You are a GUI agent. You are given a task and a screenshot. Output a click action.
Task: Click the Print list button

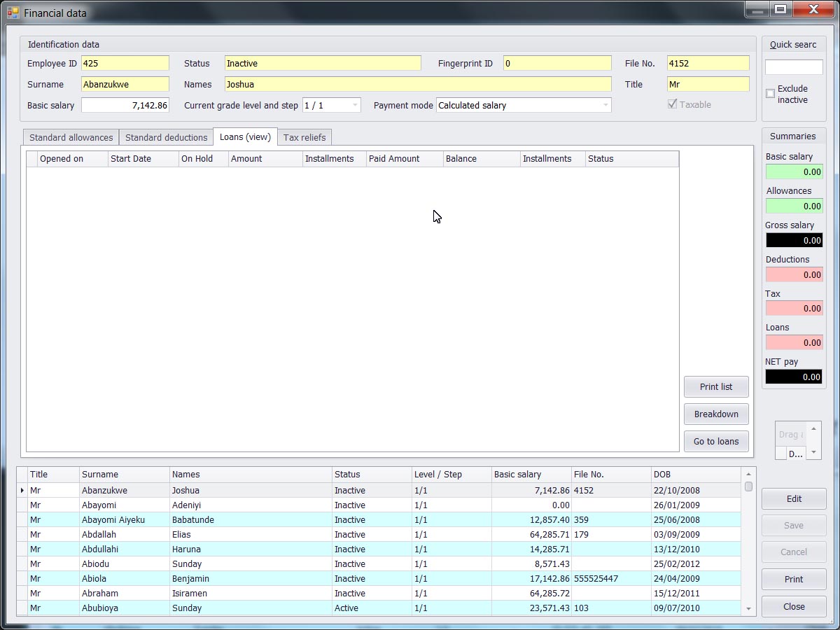point(716,386)
